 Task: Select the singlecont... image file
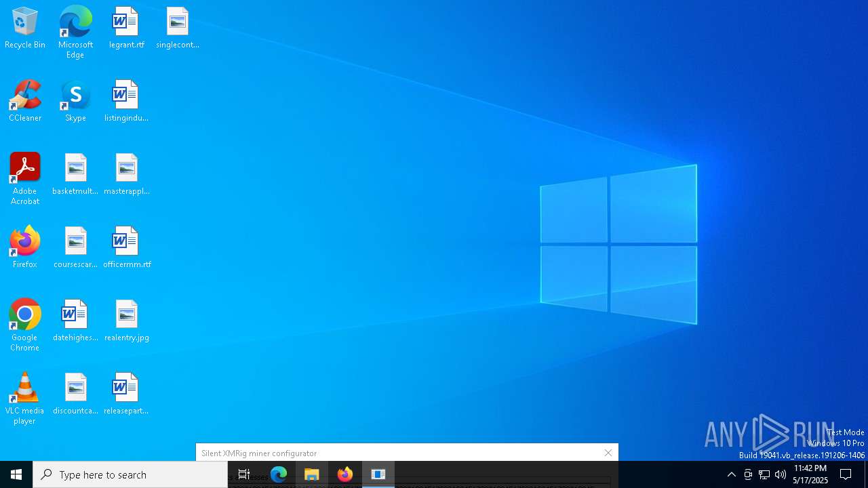click(177, 28)
